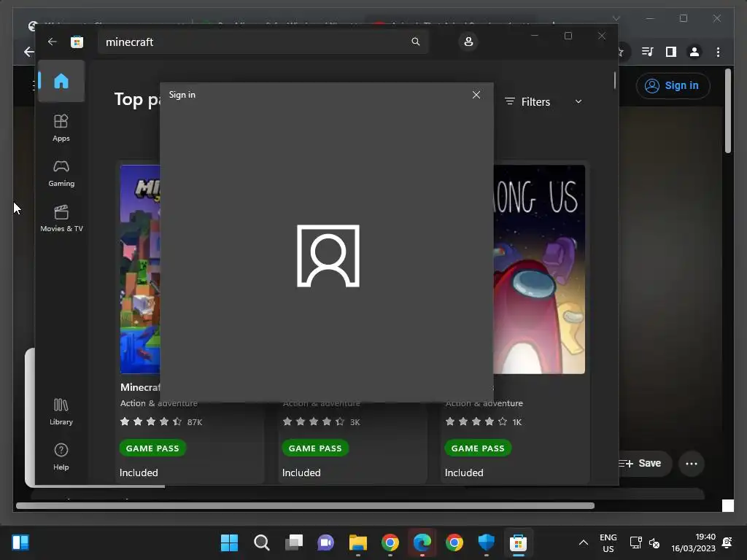Open Chrome's three-dot menu
The image size is (747, 560).
tap(718, 52)
